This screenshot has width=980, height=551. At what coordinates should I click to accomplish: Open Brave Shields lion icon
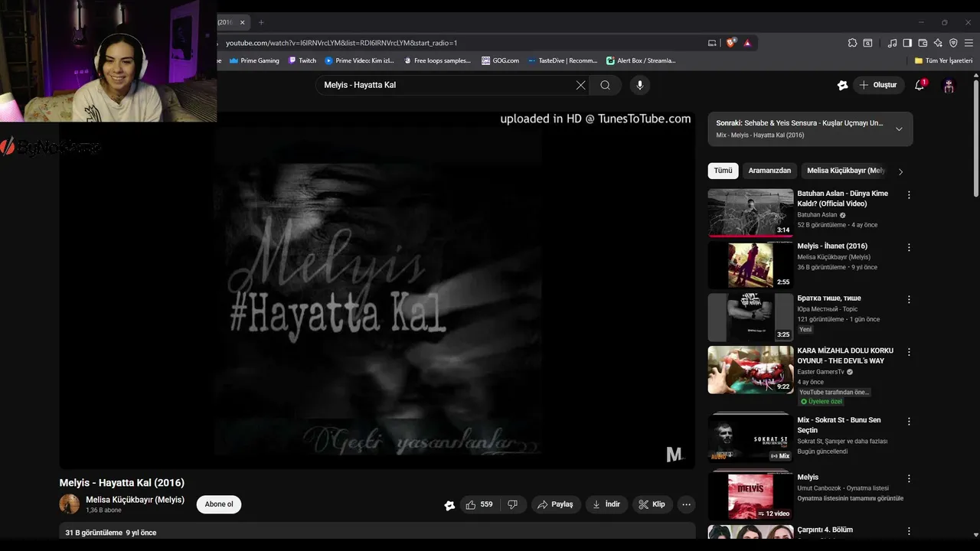731,43
